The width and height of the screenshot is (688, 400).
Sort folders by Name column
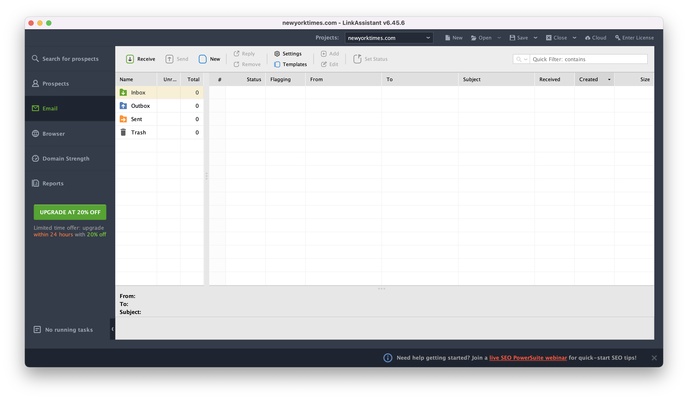136,79
